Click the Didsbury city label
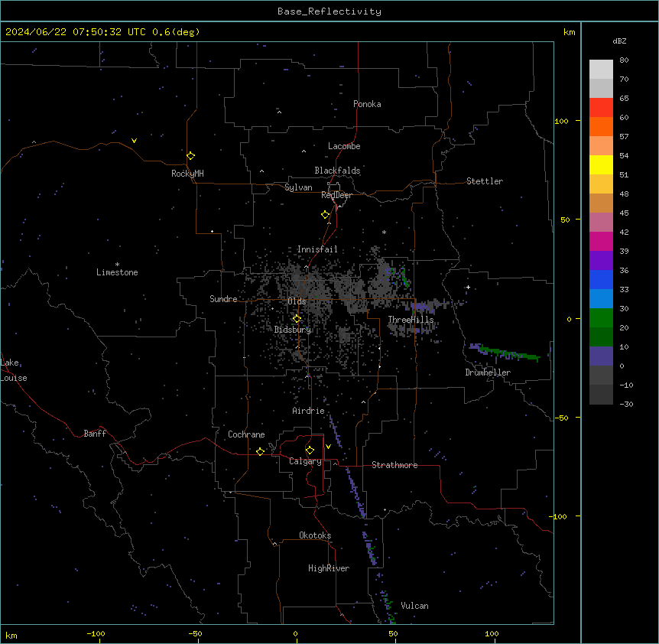This screenshot has width=659, height=644. [x=293, y=330]
